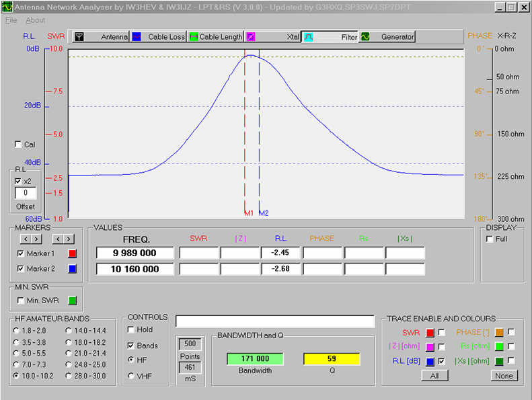Open the About menu

(x=35, y=20)
